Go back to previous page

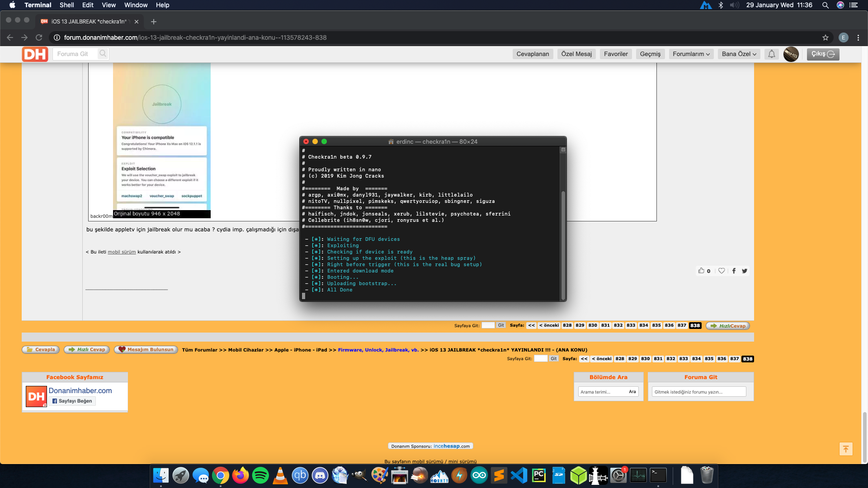(10, 38)
